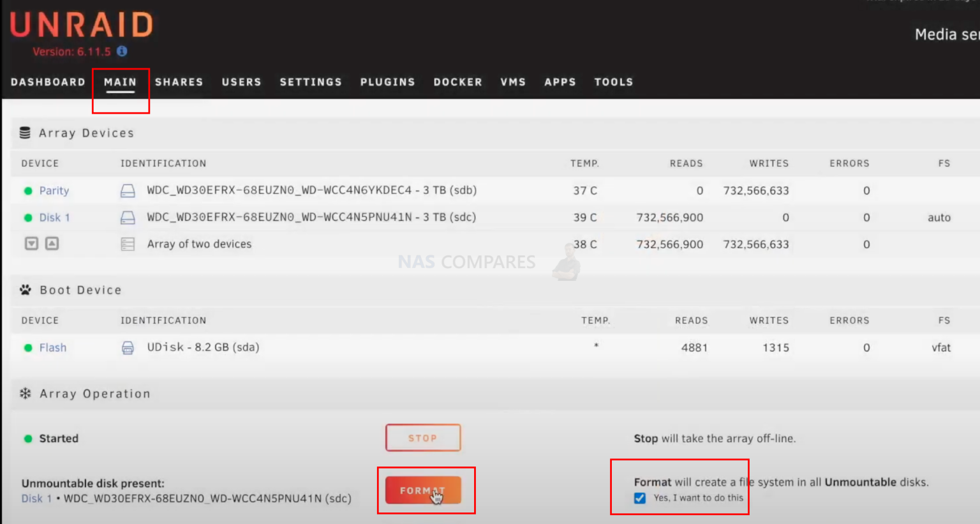The image size is (980, 524).
Task: Click the flash drive icon beside UDisk
Action: point(128,347)
